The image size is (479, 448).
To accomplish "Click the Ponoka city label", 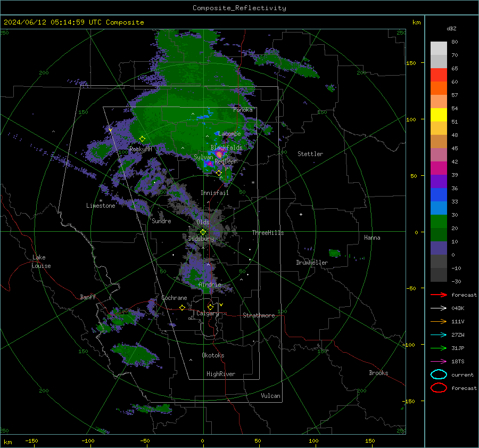I will coord(243,110).
